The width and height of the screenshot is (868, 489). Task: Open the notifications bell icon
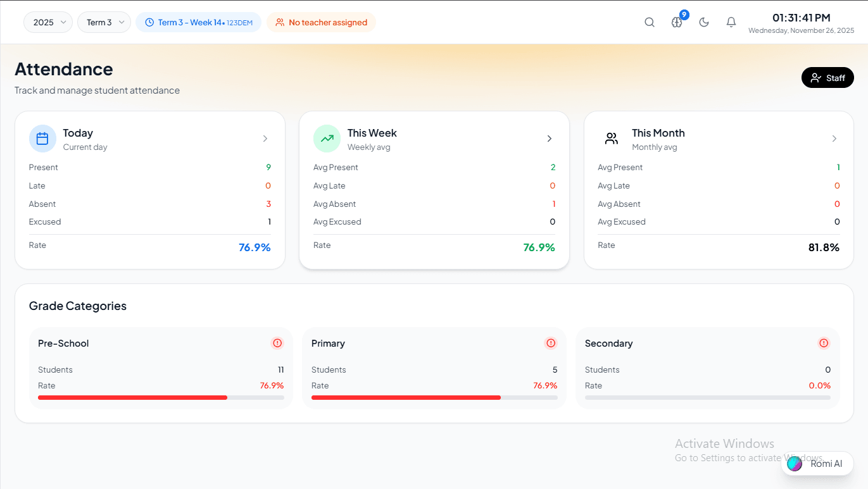[x=731, y=22]
